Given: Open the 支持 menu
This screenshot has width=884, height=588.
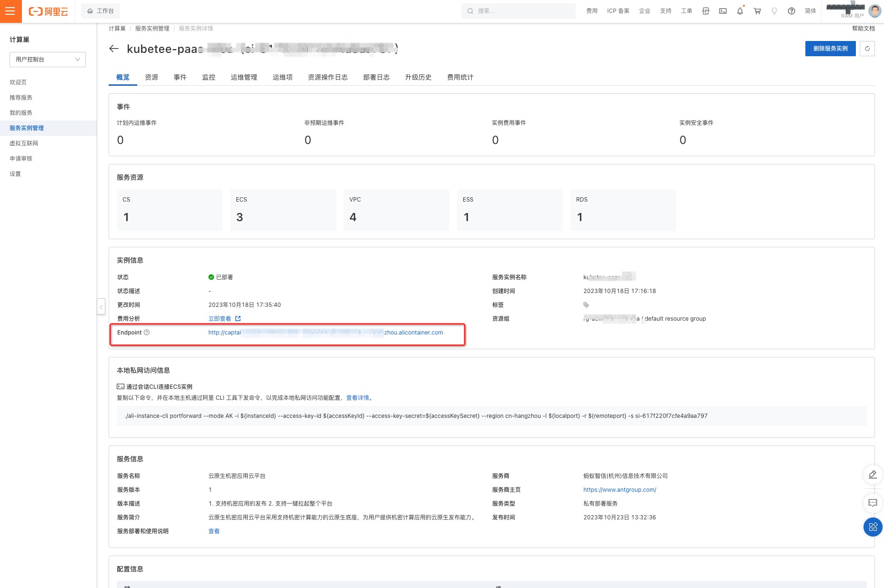Looking at the screenshot, I should pyautogui.click(x=666, y=11).
